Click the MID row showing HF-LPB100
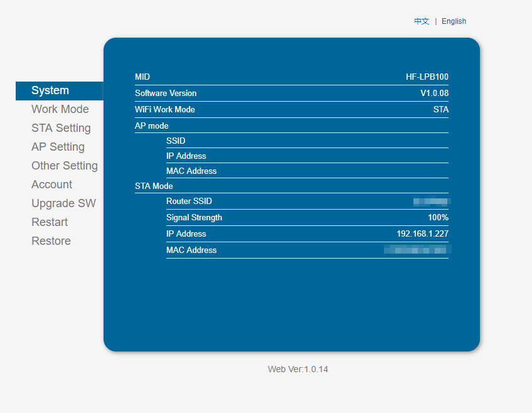Viewport: 532px width, 413px height. coord(292,77)
